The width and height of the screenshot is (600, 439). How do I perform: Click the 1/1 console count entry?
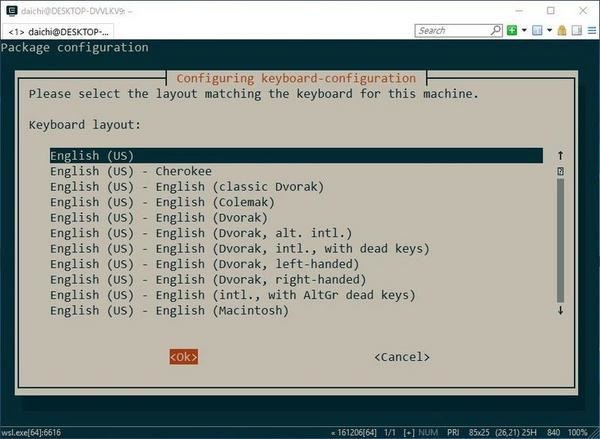(x=390, y=433)
